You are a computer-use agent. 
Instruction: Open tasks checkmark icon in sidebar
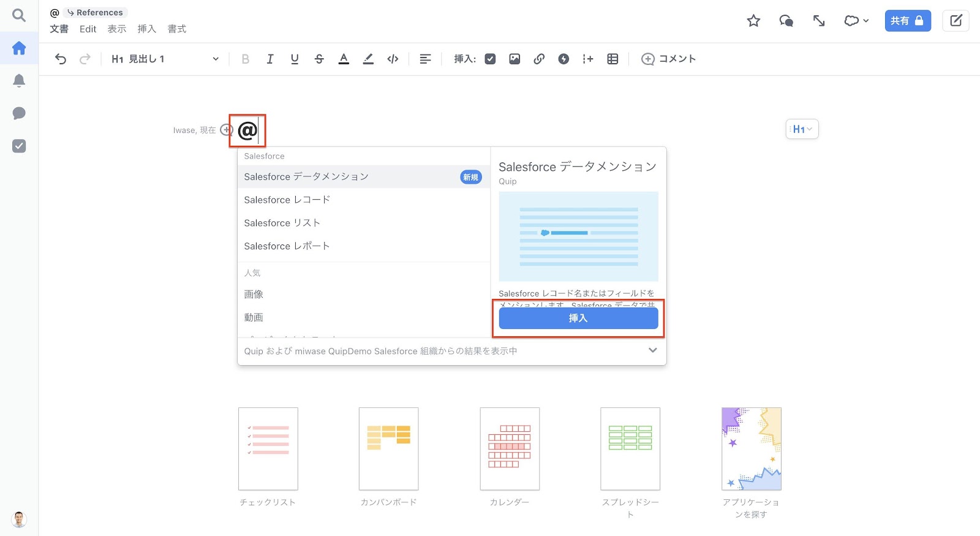click(x=19, y=146)
